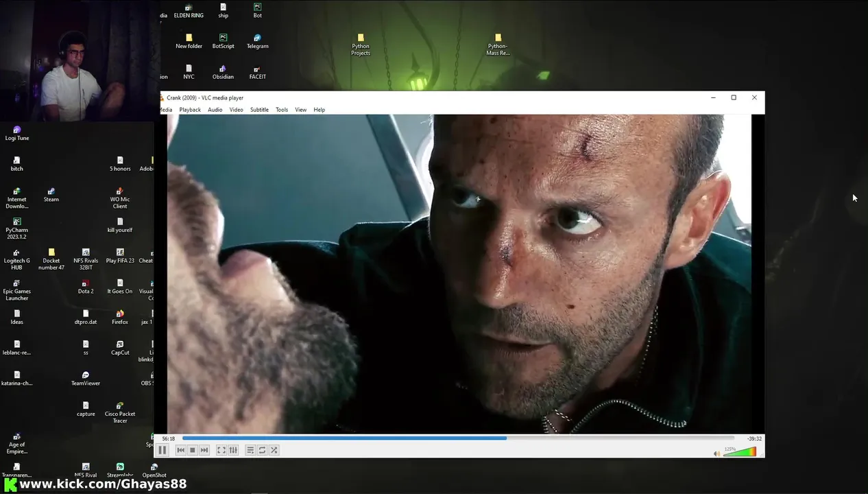Open the Subtitle menu
The width and height of the screenshot is (868, 494).
(259, 110)
